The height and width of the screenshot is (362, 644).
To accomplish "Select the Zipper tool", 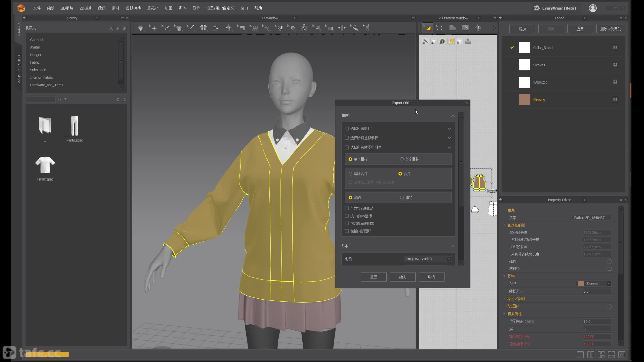I will click(x=304, y=28).
